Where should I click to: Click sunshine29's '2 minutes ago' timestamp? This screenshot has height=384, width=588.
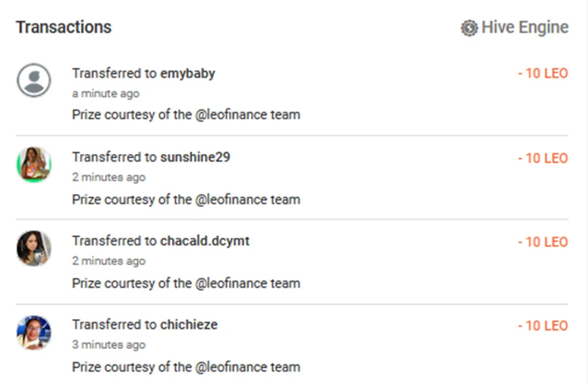tap(109, 177)
